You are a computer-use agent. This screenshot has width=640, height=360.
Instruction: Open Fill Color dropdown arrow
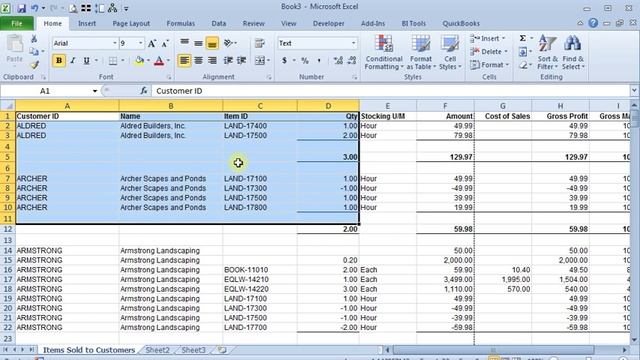[x=148, y=61]
